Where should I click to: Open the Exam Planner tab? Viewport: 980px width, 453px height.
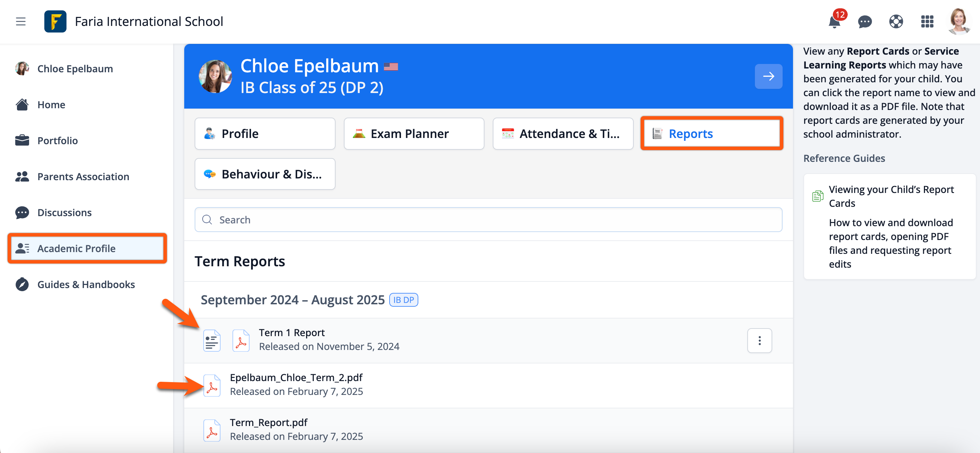(x=414, y=134)
